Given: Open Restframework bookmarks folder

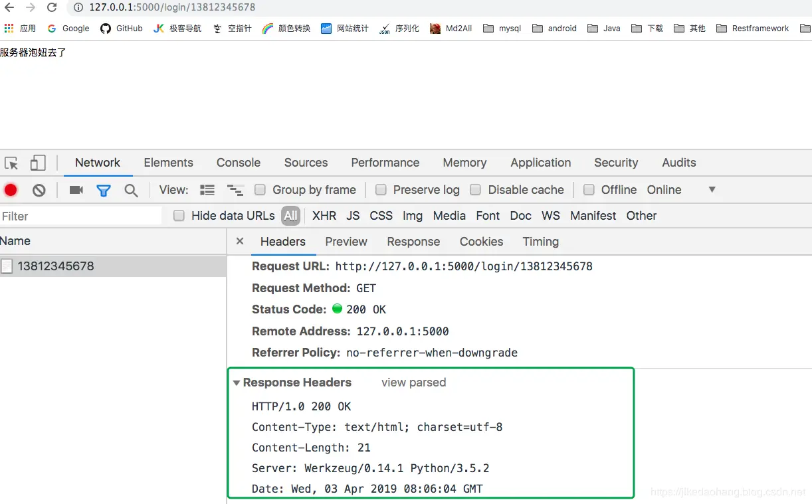Looking at the screenshot, I should pyautogui.click(x=753, y=29).
